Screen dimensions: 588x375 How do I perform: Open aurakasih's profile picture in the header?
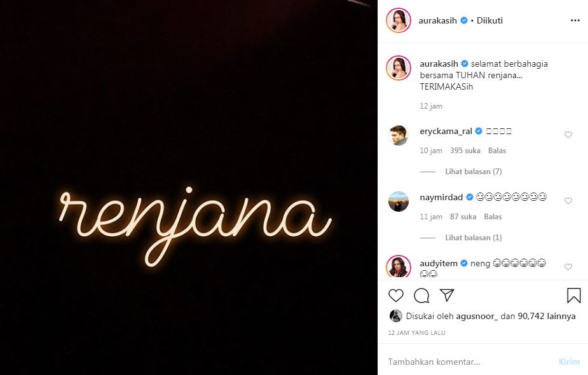[x=397, y=20]
